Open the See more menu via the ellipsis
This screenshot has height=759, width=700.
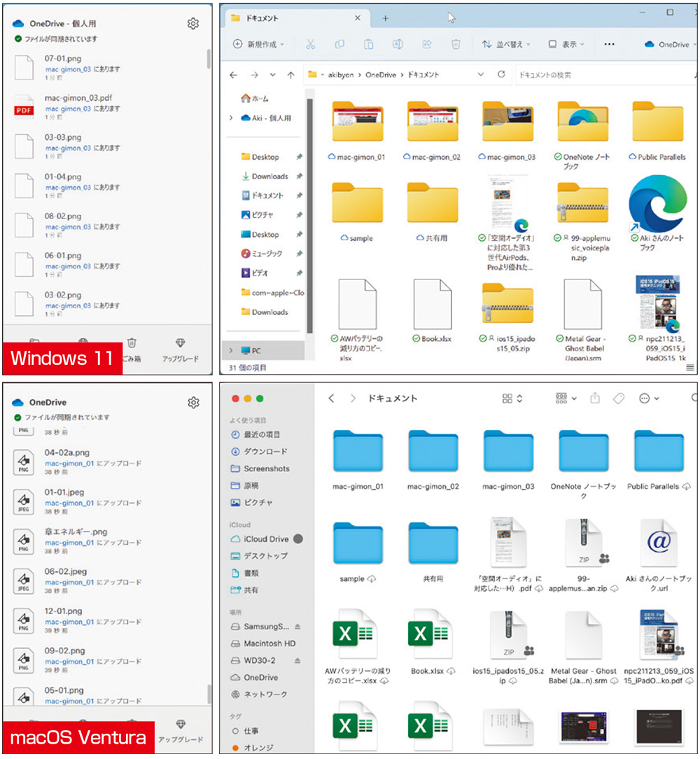pyautogui.click(x=608, y=44)
